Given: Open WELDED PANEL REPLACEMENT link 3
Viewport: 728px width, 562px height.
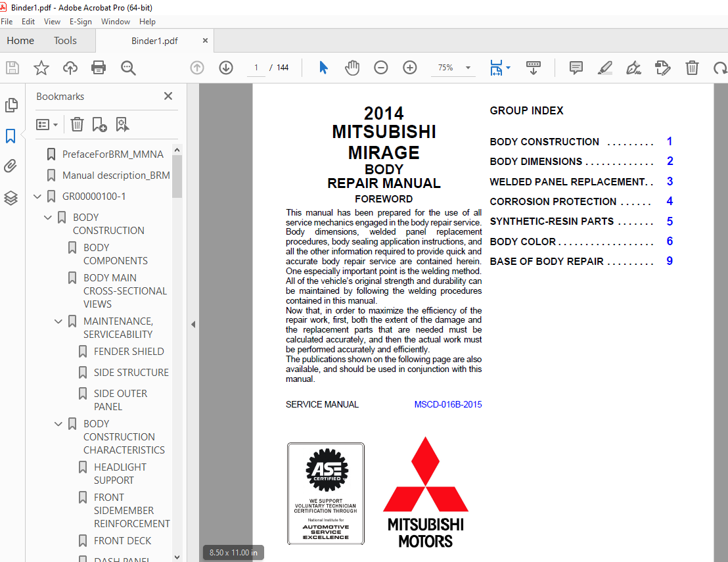Looking at the screenshot, I should tap(670, 181).
